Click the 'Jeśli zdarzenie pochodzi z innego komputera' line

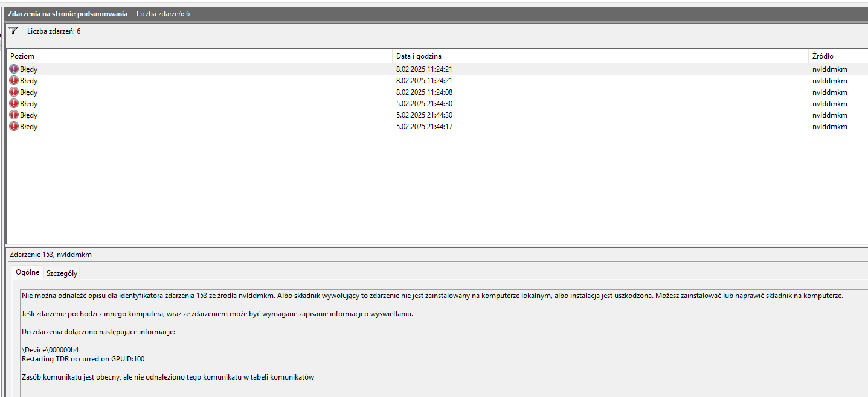[x=217, y=314]
